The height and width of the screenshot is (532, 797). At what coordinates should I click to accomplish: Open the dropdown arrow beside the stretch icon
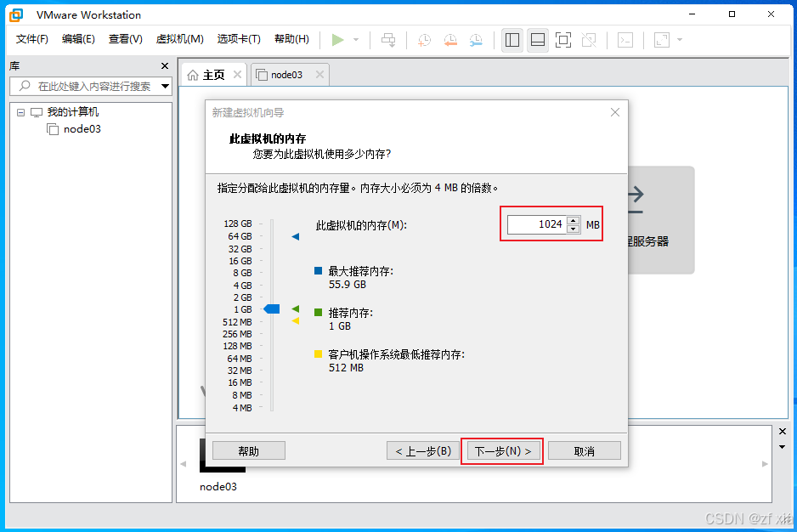coord(680,40)
